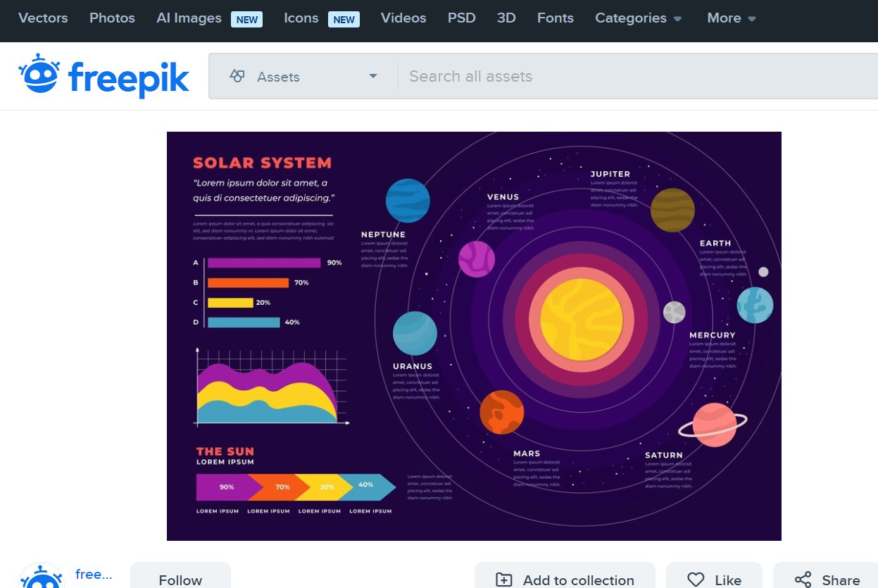Open the Videos section
This screenshot has width=878, height=588.
click(403, 18)
